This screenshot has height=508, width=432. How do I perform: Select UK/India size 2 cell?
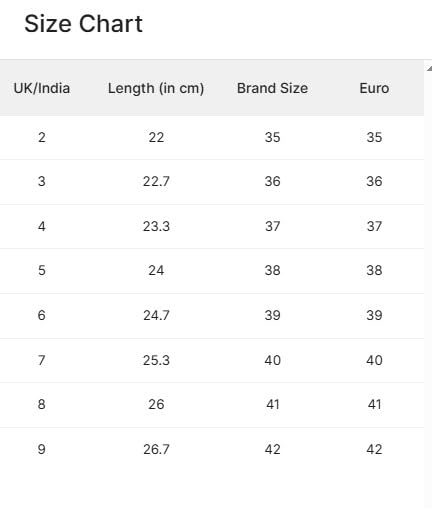coord(42,137)
